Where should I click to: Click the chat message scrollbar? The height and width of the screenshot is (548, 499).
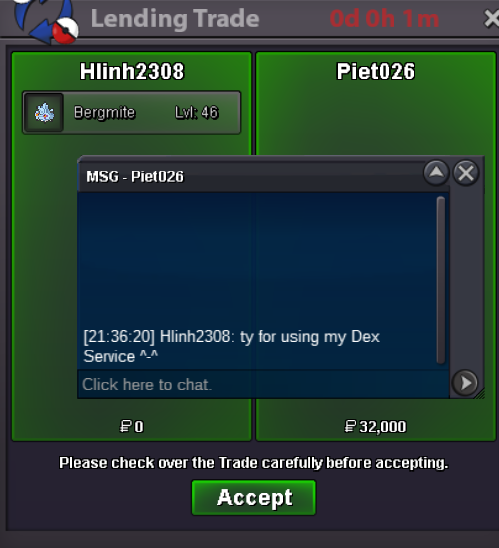(441, 280)
